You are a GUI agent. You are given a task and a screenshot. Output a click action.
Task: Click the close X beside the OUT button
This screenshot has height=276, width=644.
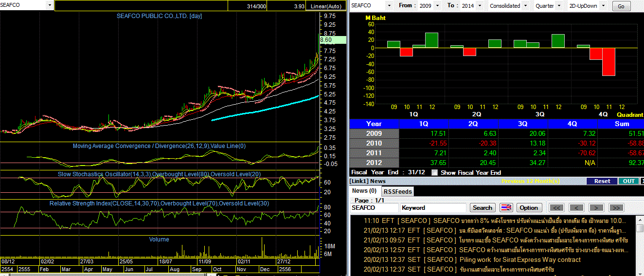click(642, 181)
